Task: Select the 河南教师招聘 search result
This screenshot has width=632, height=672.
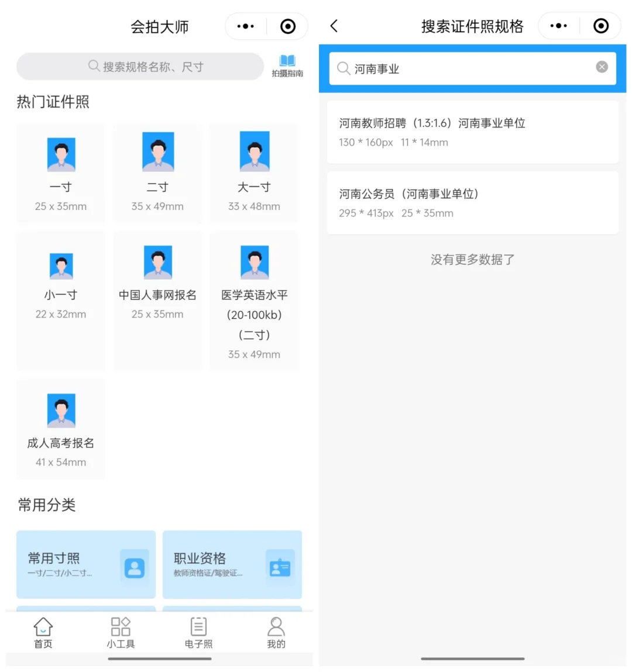Action: (x=472, y=132)
